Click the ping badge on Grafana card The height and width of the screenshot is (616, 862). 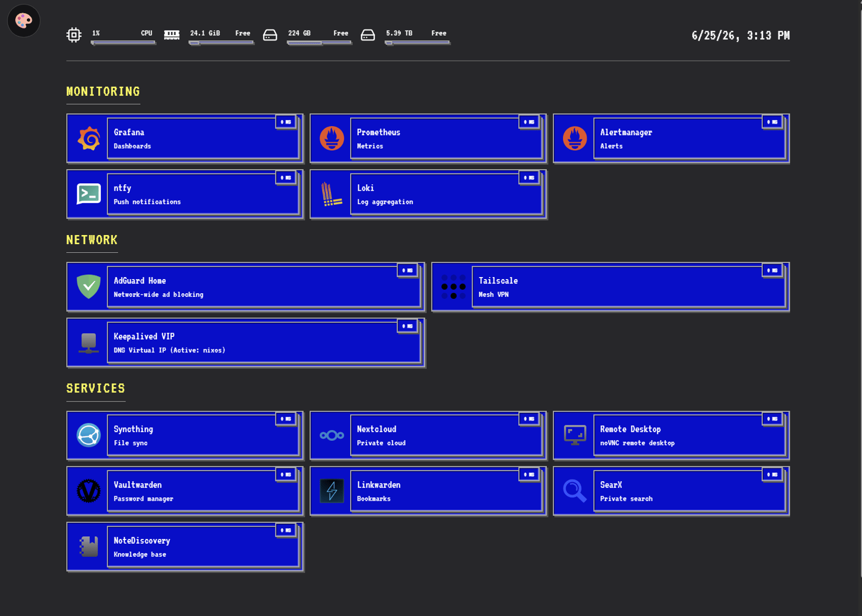click(x=286, y=122)
